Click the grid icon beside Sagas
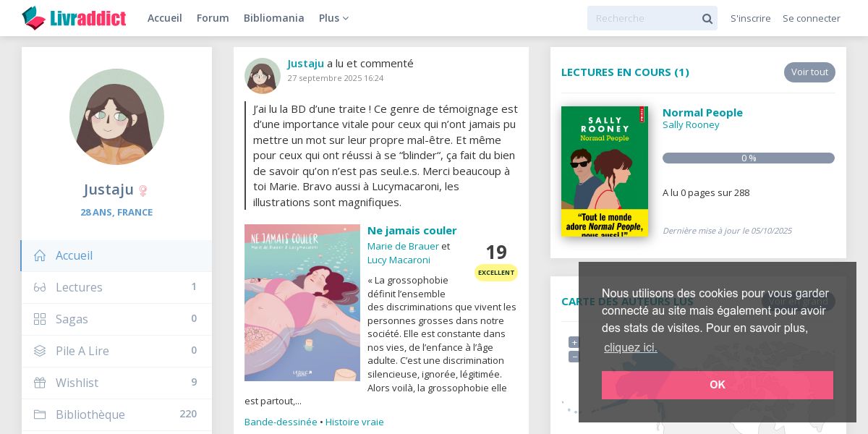 click(x=40, y=319)
